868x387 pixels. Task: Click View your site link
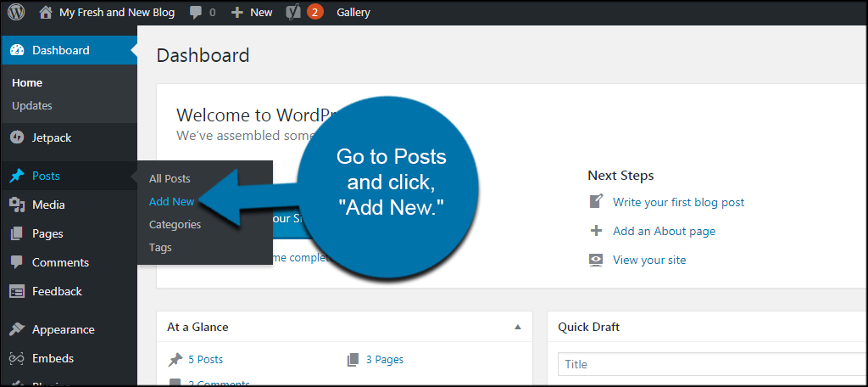(649, 260)
